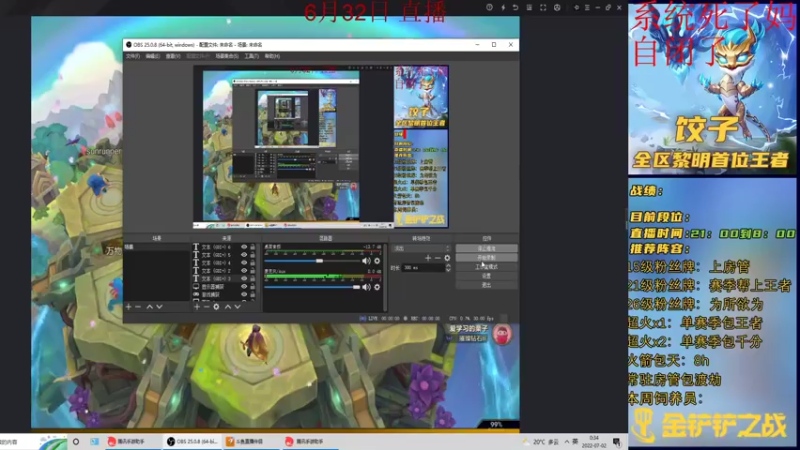Open 斗鱼直播伴侣 taskbar button
The height and width of the screenshot is (450, 800).
(250, 442)
